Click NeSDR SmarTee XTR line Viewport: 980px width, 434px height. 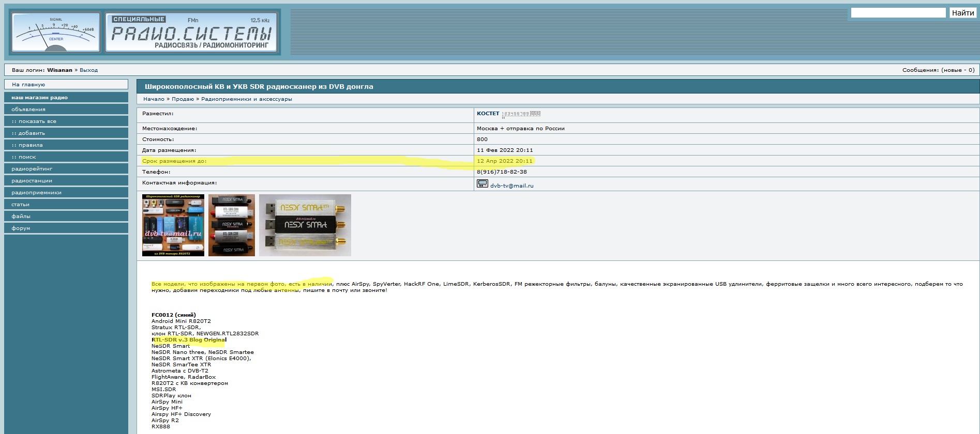coord(181,365)
